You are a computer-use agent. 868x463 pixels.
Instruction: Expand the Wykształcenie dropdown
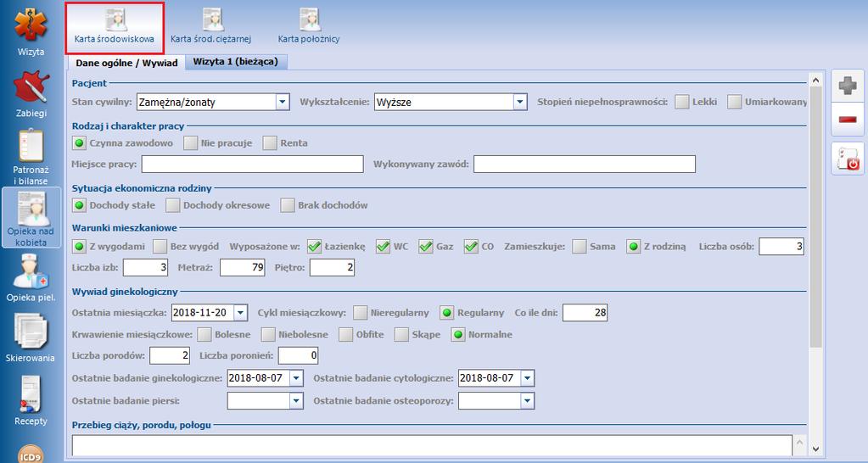[x=520, y=102]
